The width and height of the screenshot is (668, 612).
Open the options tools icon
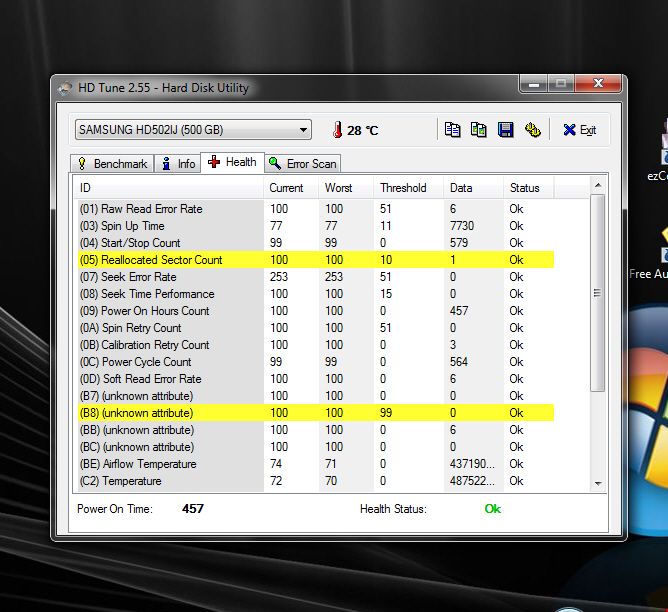(x=533, y=130)
